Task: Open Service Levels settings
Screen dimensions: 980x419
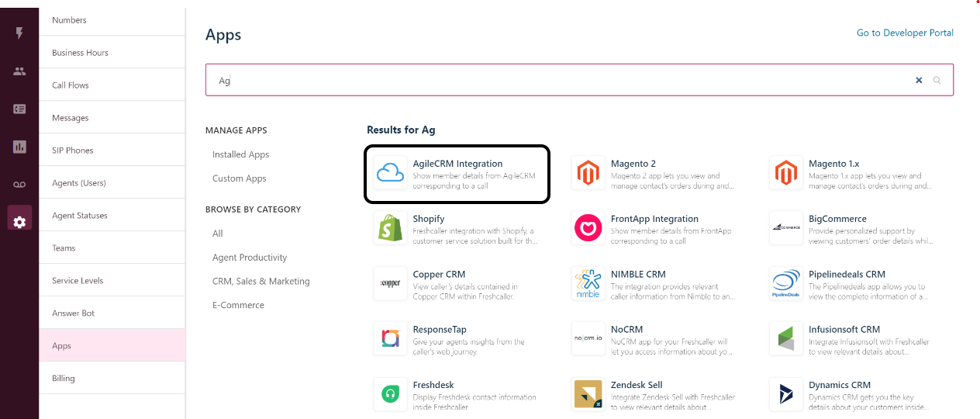Action: (112, 281)
